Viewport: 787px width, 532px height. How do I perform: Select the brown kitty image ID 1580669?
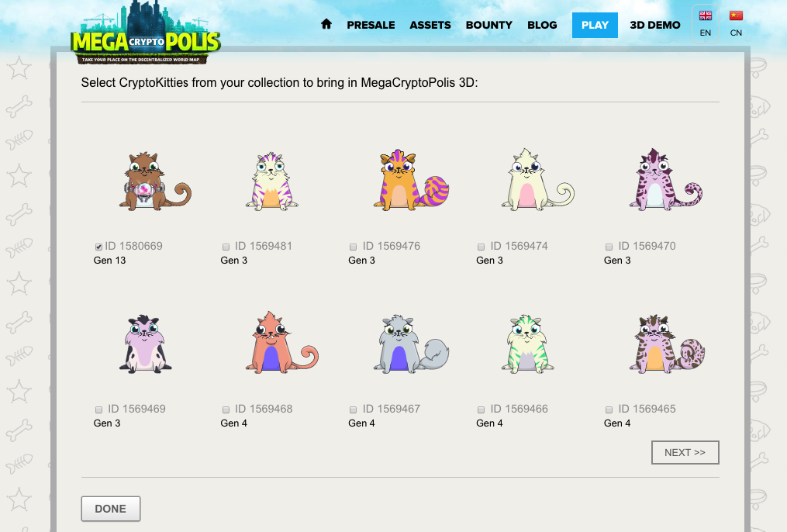155,181
